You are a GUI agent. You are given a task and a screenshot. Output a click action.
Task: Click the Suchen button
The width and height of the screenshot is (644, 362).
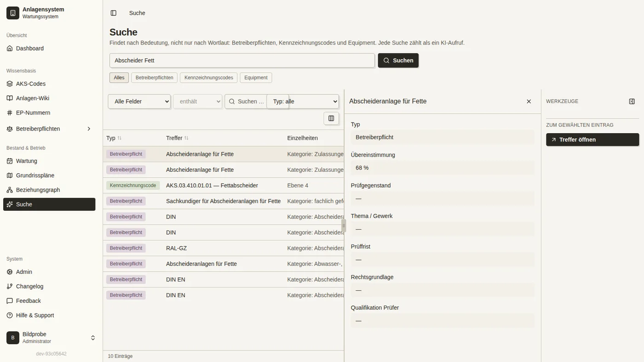pos(398,61)
